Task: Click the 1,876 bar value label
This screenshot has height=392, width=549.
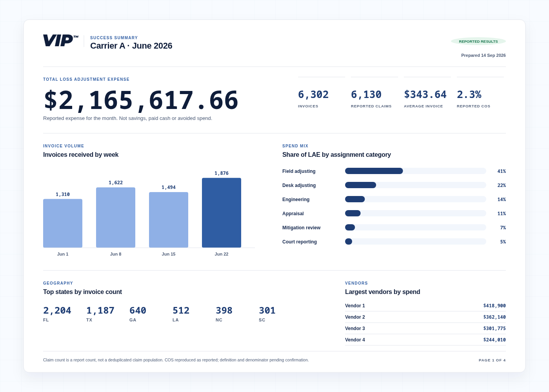Action: (x=222, y=173)
